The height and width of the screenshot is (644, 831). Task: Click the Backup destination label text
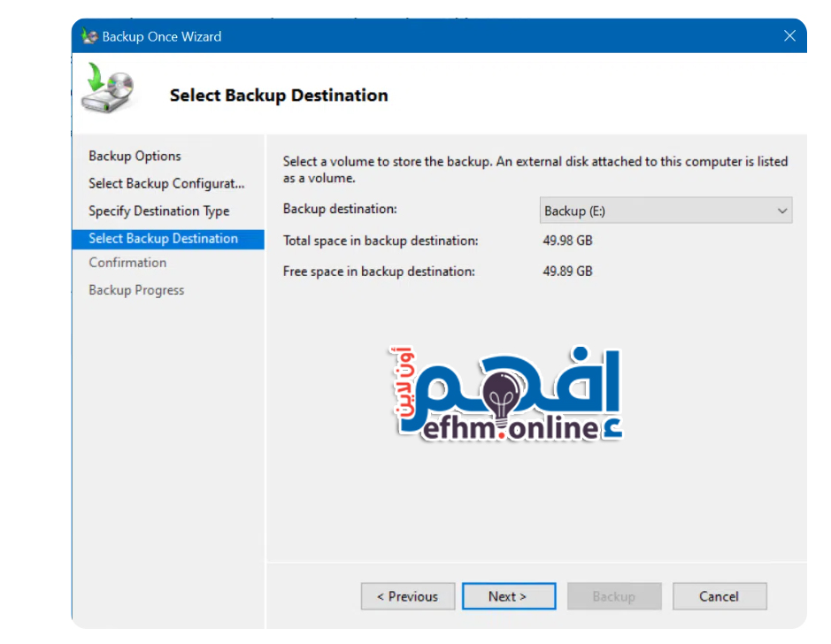340,209
